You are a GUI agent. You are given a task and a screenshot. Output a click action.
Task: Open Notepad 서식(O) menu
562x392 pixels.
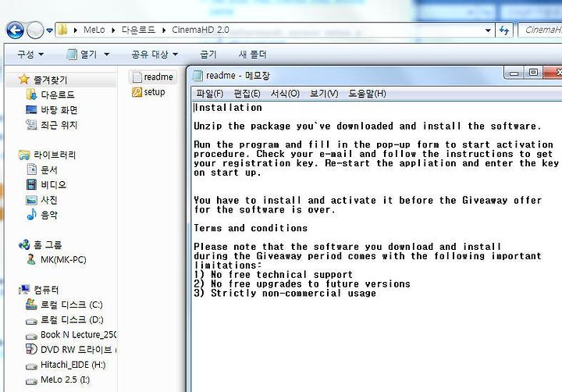point(285,94)
